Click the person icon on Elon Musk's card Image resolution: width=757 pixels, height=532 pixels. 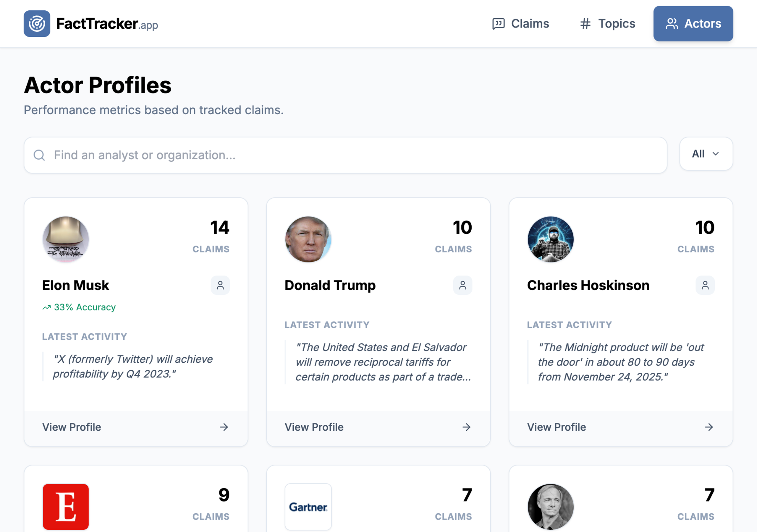220,285
